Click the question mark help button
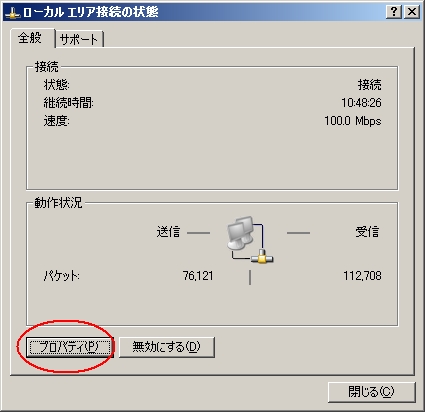 click(x=394, y=12)
